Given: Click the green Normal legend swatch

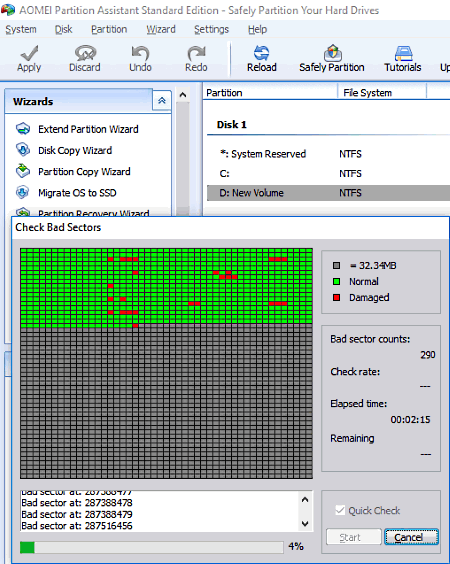Looking at the screenshot, I should pyautogui.click(x=337, y=282).
